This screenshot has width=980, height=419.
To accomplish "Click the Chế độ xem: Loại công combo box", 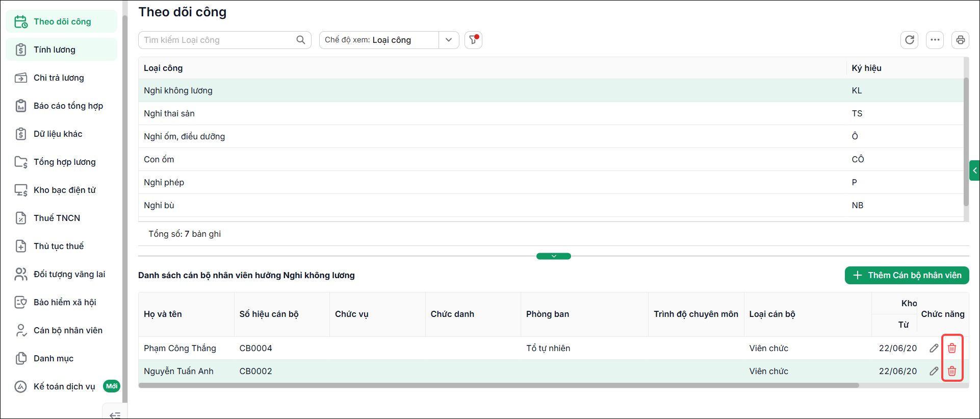I will pos(389,40).
